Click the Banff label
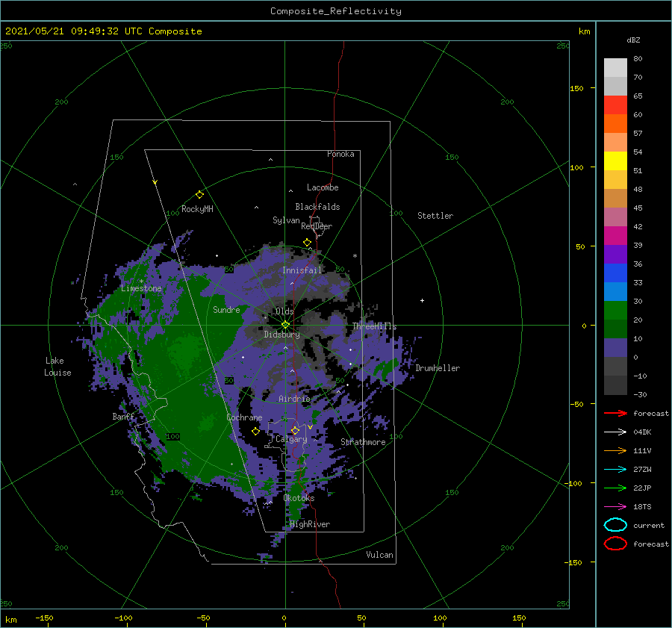Viewport: 672px width, 628px height. 123,417
